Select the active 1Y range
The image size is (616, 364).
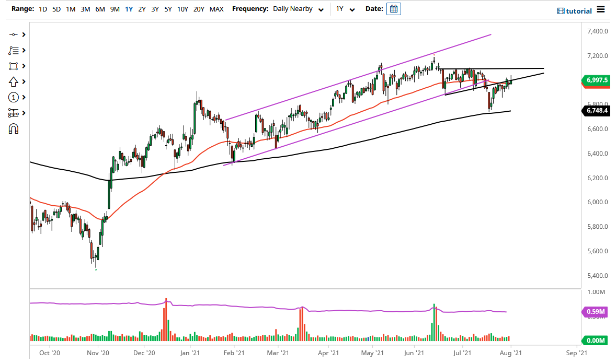[129, 9]
